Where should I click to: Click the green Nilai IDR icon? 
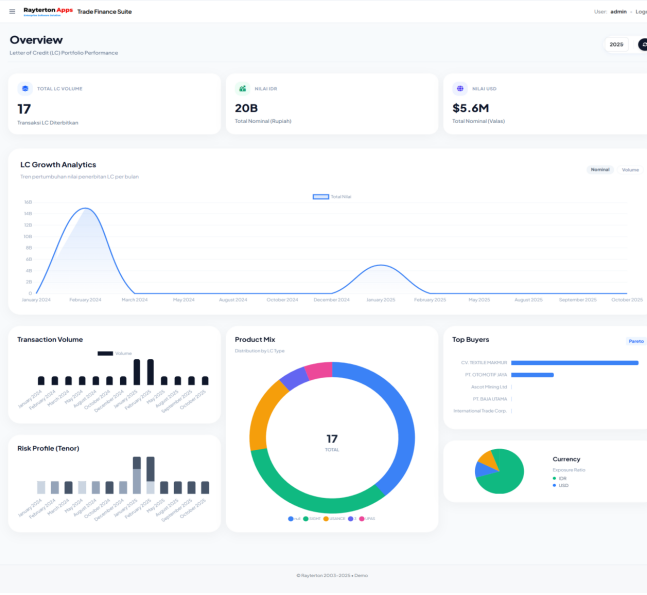[242, 88]
